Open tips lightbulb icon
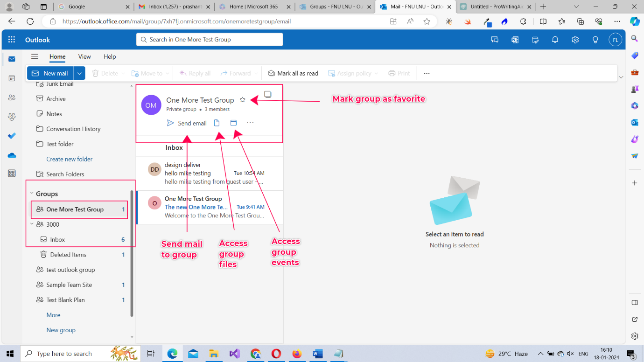Screen dimensions: 644x362 (595, 40)
